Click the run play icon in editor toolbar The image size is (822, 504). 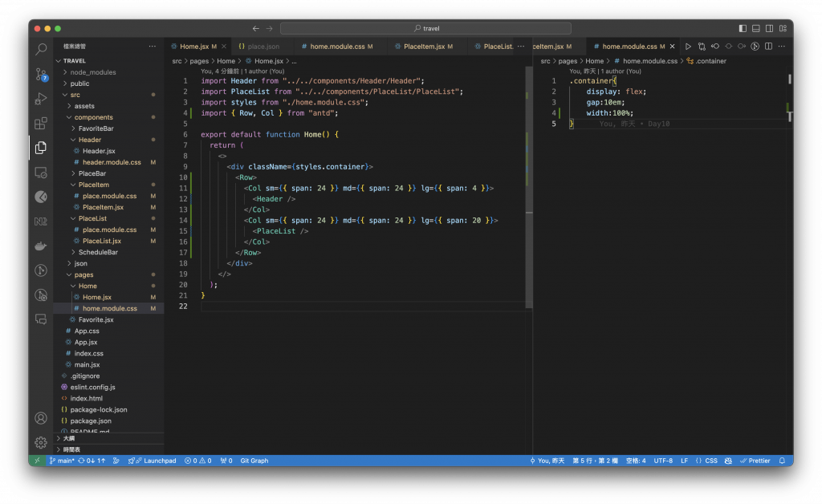click(x=688, y=47)
